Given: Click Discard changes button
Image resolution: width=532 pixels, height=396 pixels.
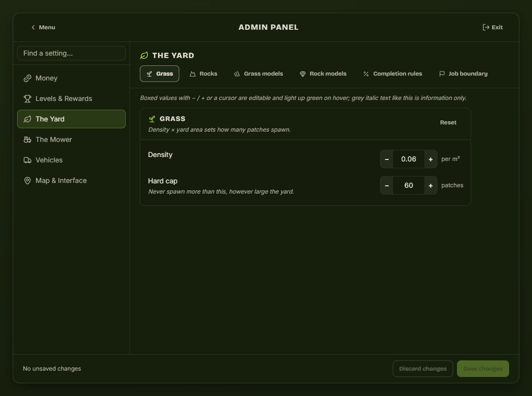Looking at the screenshot, I should click(x=423, y=369).
